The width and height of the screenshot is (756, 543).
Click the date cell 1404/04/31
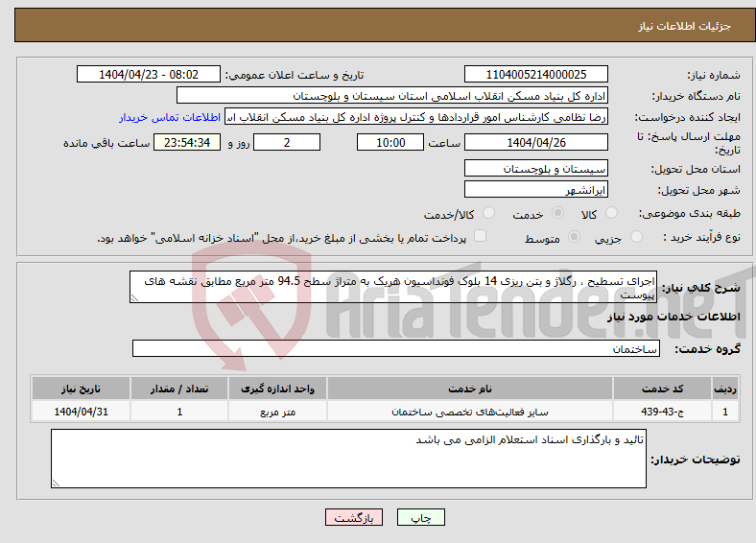(81, 412)
